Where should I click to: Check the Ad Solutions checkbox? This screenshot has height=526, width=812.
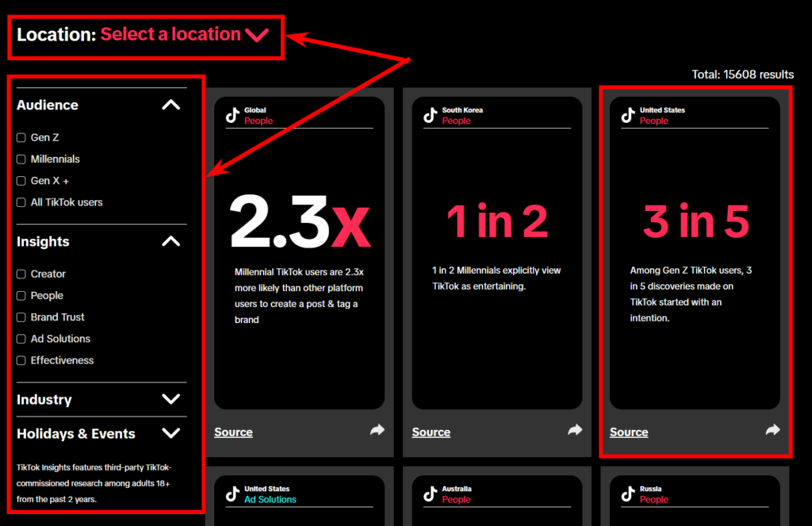pos(21,339)
